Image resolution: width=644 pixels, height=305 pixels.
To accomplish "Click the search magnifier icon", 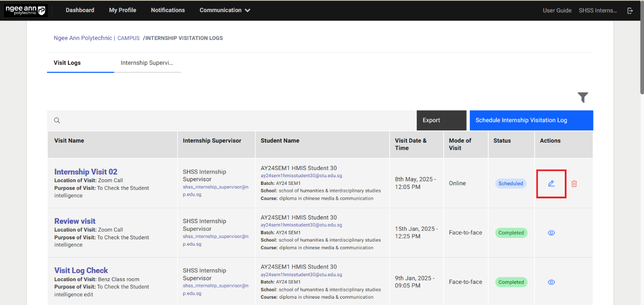I will pos(57,121).
